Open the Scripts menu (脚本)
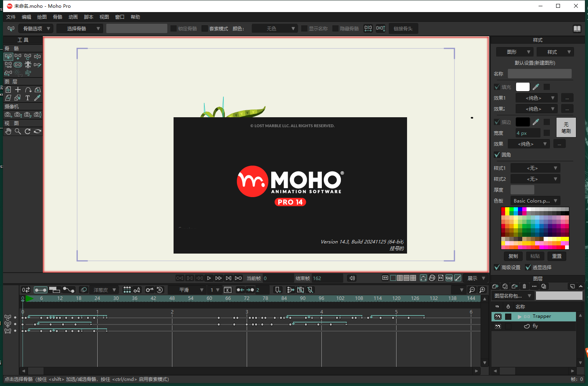The height and width of the screenshot is (386, 588). tap(89, 17)
